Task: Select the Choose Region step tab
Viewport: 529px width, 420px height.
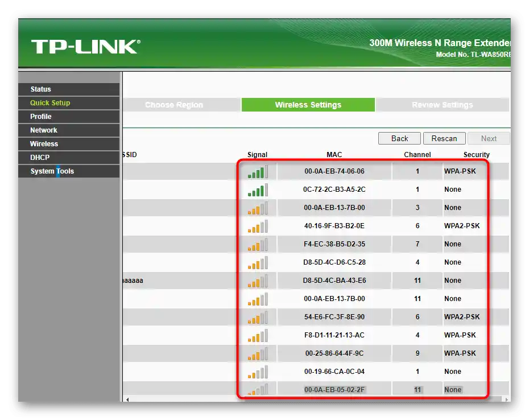Action: tap(181, 105)
